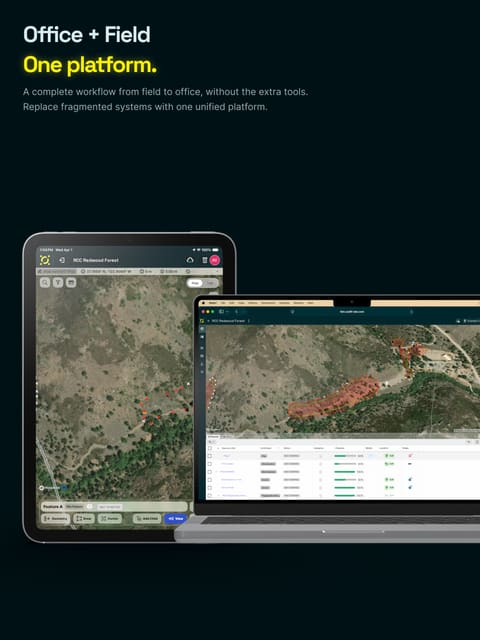480x640 pixels.
Task: Open the pink user avatar on the tablet
Action: pyautogui.click(x=215, y=260)
